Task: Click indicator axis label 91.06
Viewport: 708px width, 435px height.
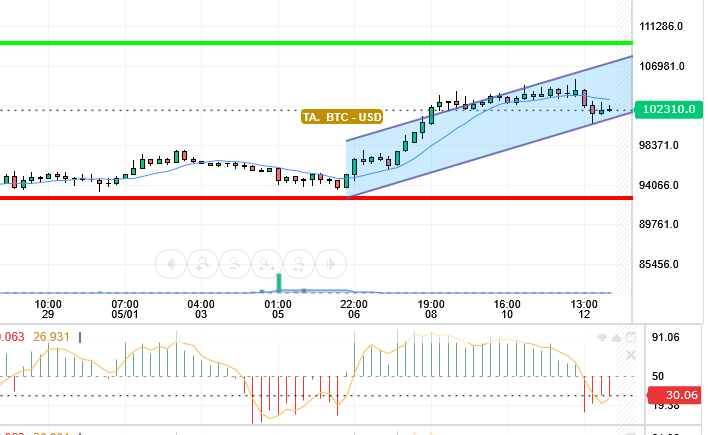Action: [x=665, y=337]
